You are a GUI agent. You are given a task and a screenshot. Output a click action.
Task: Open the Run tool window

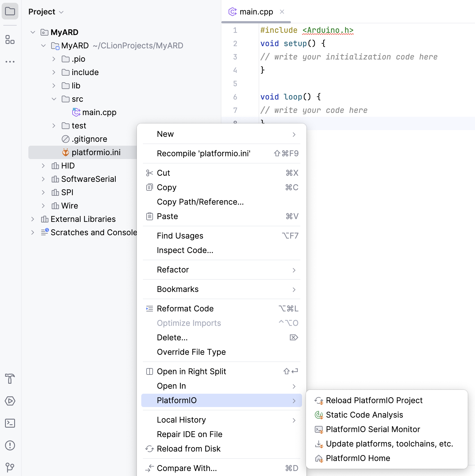(x=10, y=401)
